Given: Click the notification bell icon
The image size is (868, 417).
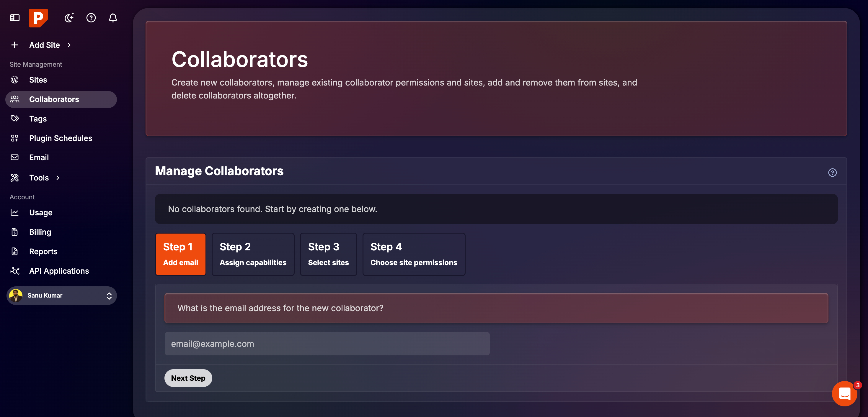Looking at the screenshot, I should (113, 18).
